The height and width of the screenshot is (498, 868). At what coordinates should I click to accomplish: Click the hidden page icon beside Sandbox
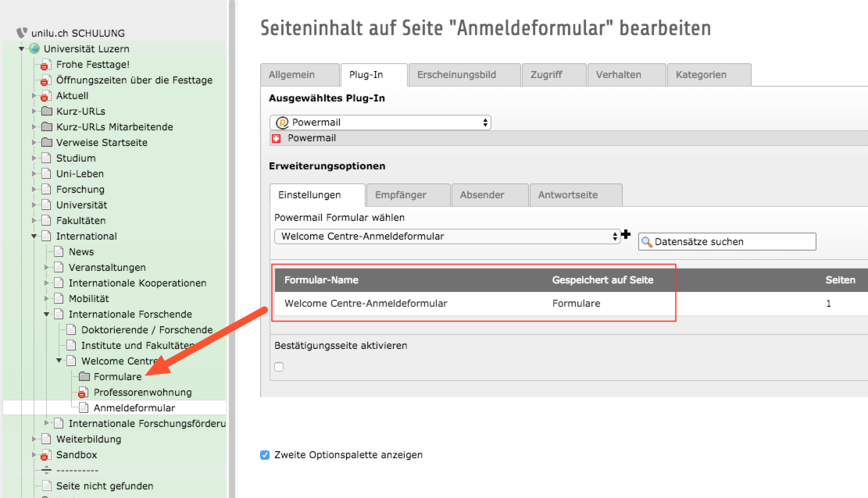coord(45,455)
